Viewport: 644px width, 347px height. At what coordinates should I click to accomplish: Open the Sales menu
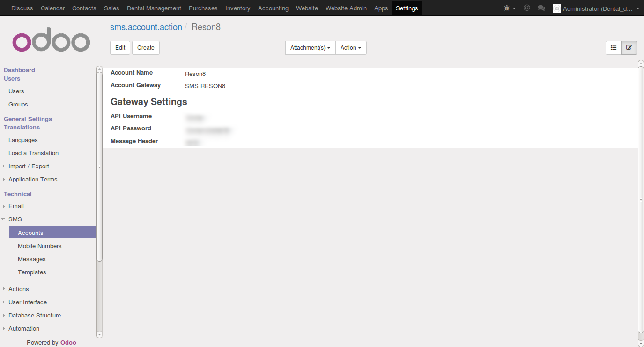[x=111, y=8]
